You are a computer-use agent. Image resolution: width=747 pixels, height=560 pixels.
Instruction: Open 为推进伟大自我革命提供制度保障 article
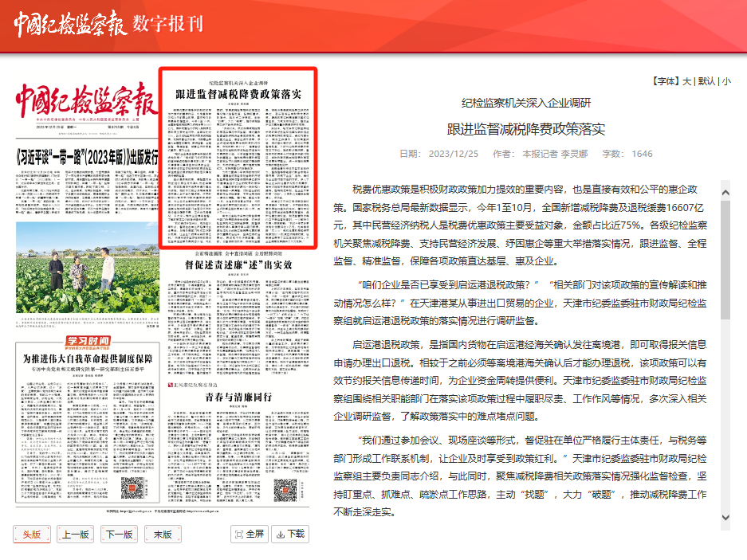pyautogui.click(x=88, y=358)
